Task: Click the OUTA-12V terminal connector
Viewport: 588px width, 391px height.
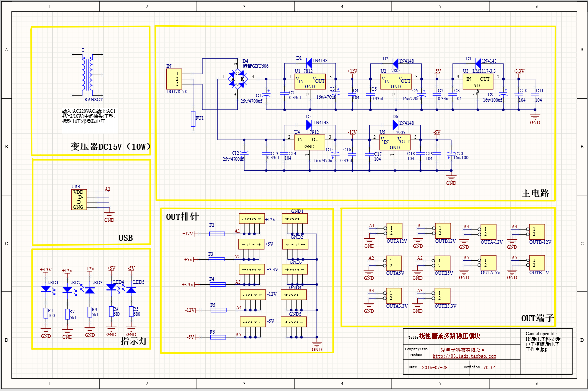Action: click(488, 232)
